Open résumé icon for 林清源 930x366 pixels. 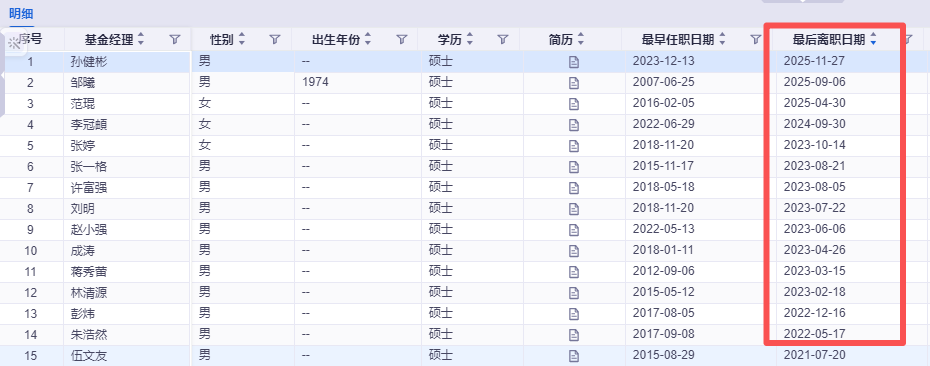[574, 292]
